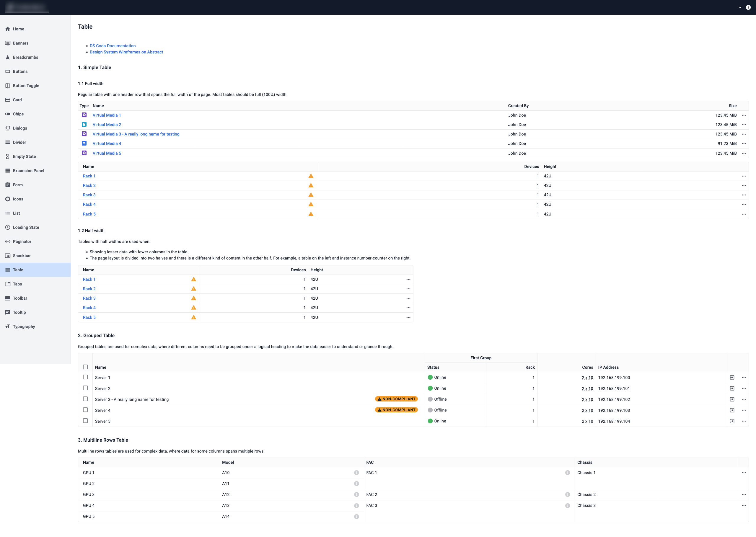Click warning icon next to full-width Rack 1

pyautogui.click(x=311, y=176)
